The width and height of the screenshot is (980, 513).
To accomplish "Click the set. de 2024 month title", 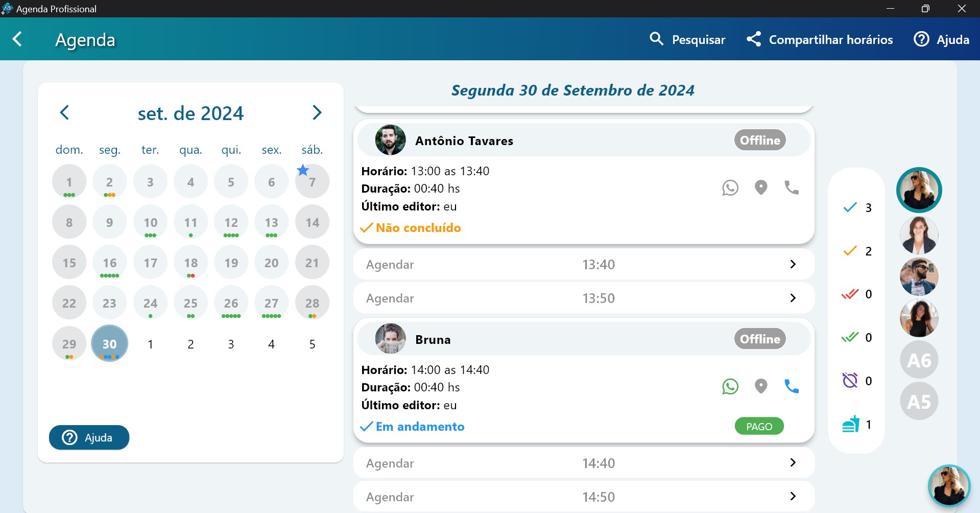I will [190, 113].
